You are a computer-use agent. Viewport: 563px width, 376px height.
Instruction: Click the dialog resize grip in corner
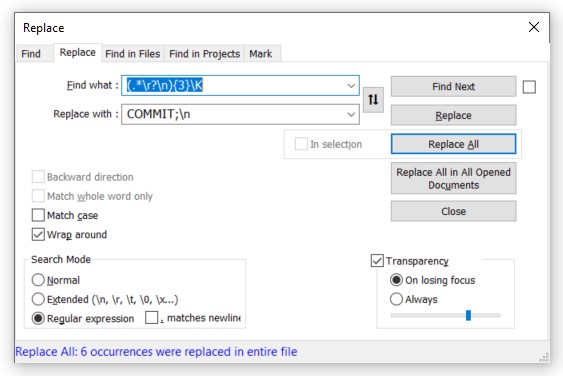[x=544, y=357]
